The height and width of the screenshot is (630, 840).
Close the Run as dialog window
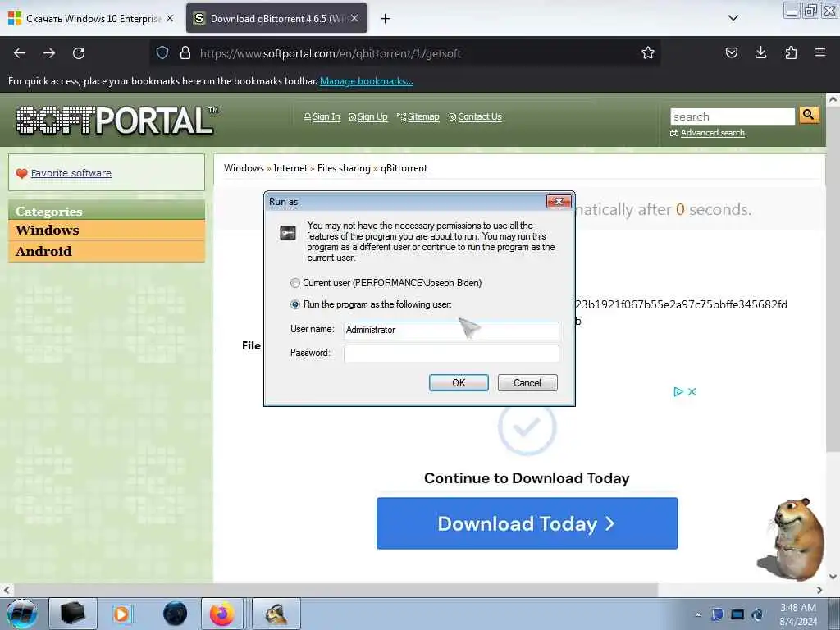point(559,202)
